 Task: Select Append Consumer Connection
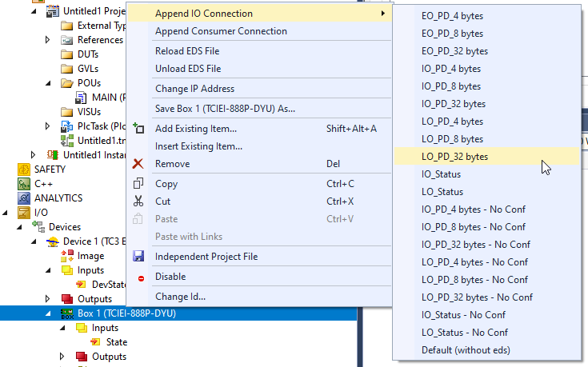coord(221,31)
